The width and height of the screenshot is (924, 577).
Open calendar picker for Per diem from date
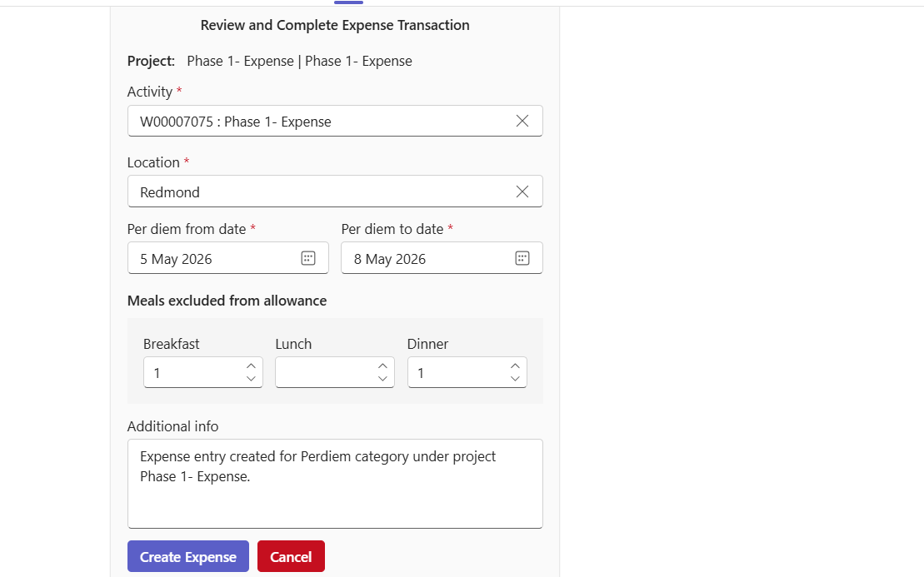coord(308,258)
